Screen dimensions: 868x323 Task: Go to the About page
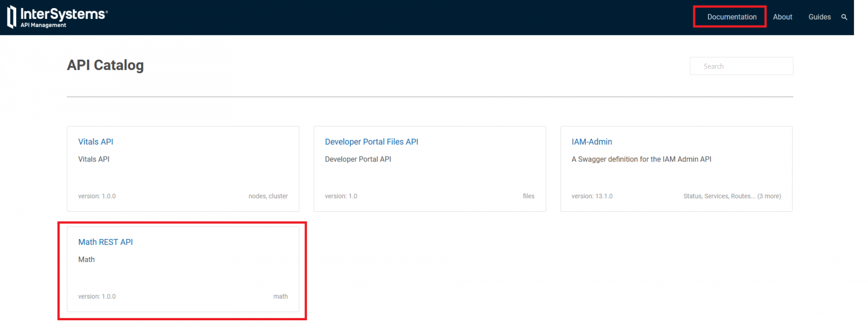782,17
